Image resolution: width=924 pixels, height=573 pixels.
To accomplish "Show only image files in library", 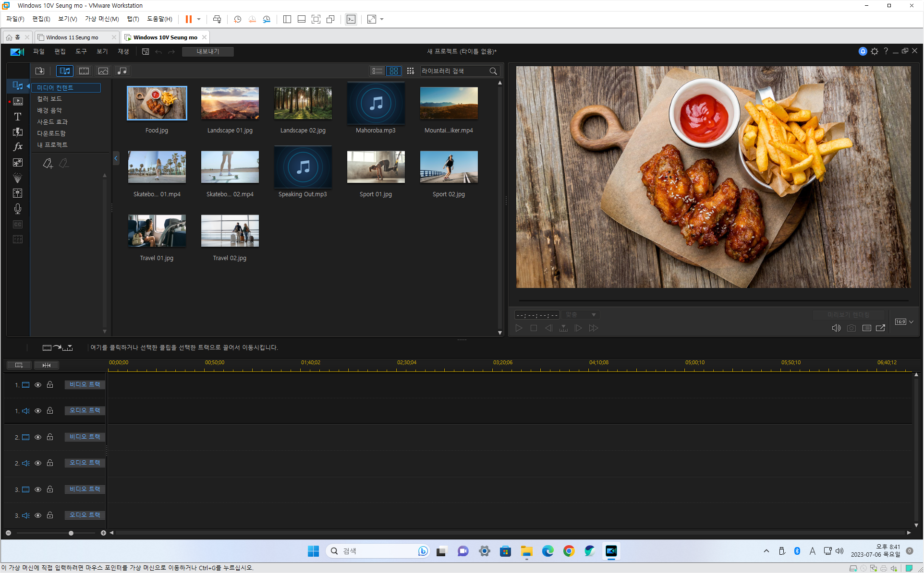I will coord(103,71).
